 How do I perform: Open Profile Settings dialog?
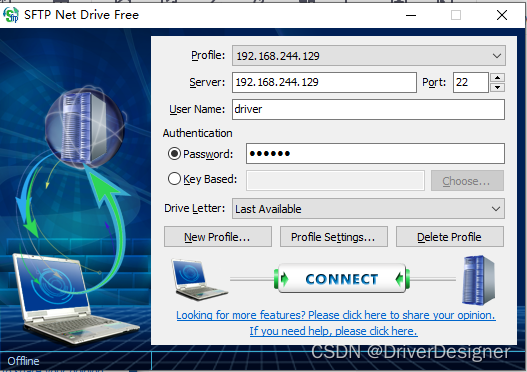[x=333, y=237]
